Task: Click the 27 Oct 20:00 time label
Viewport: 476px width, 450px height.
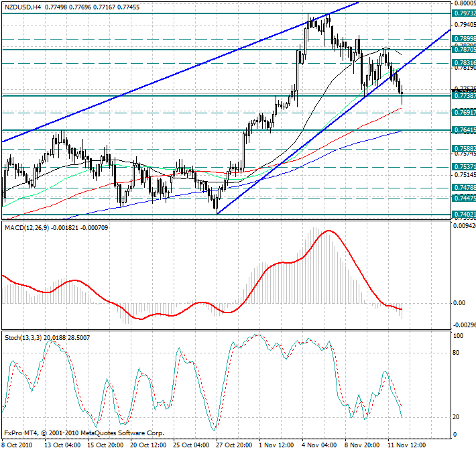Action: point(234,445)
